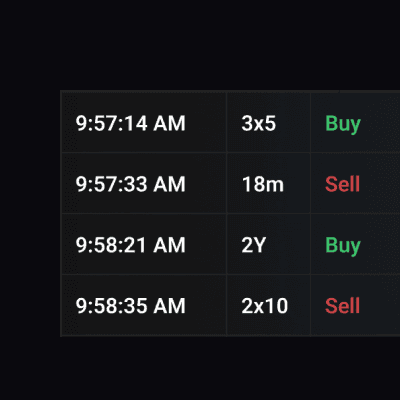Select the 2Y tenor cell
The height and width of the screenshot is (400, 400).
pyautogui.click(x=269, y=244)
